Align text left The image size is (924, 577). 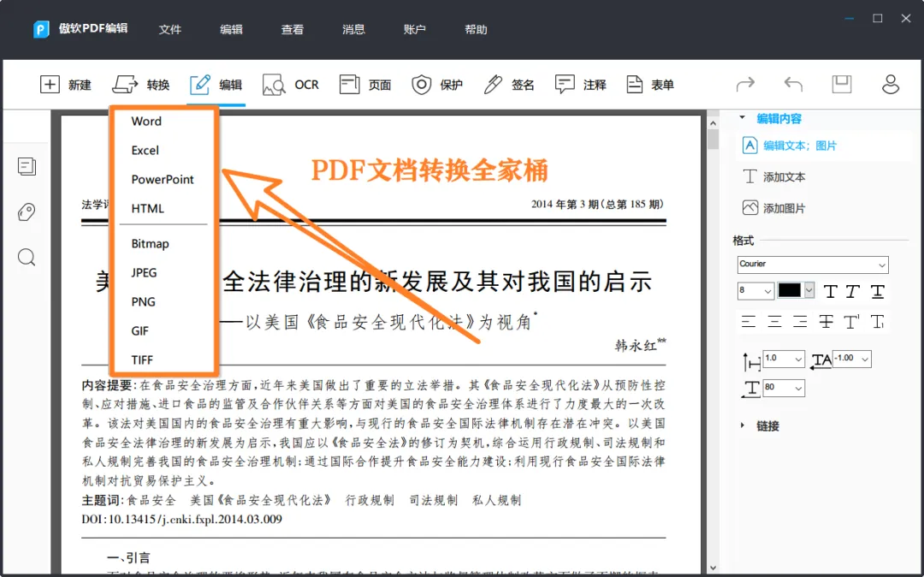pos(749,322)
